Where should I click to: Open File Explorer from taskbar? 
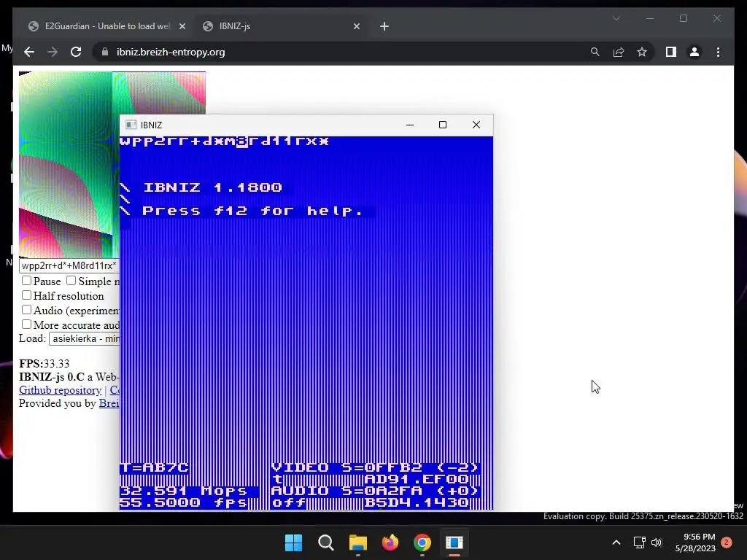pos(357,542)
